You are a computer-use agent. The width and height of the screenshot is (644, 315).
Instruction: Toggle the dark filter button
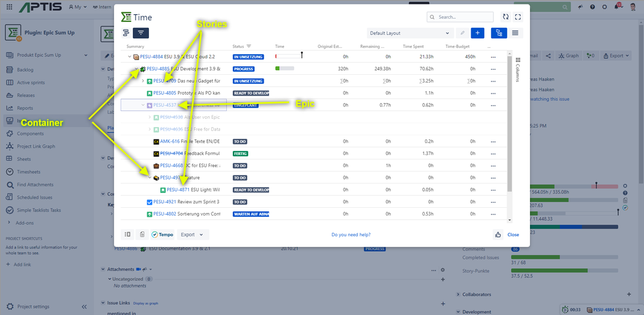pos(141,33)
